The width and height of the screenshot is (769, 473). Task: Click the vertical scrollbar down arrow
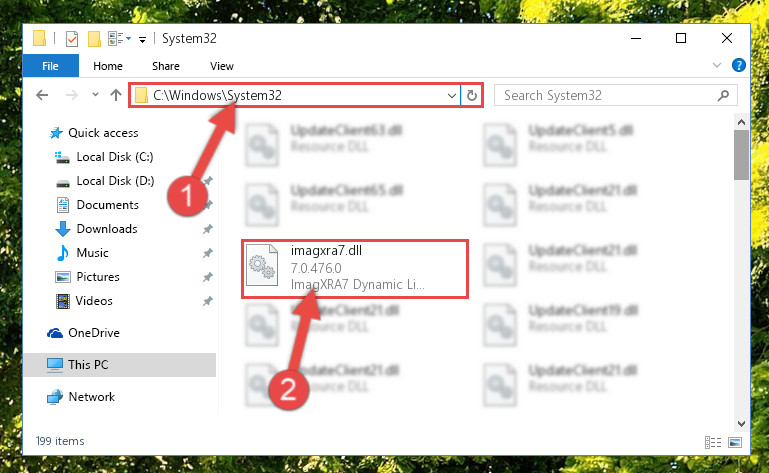741,423
